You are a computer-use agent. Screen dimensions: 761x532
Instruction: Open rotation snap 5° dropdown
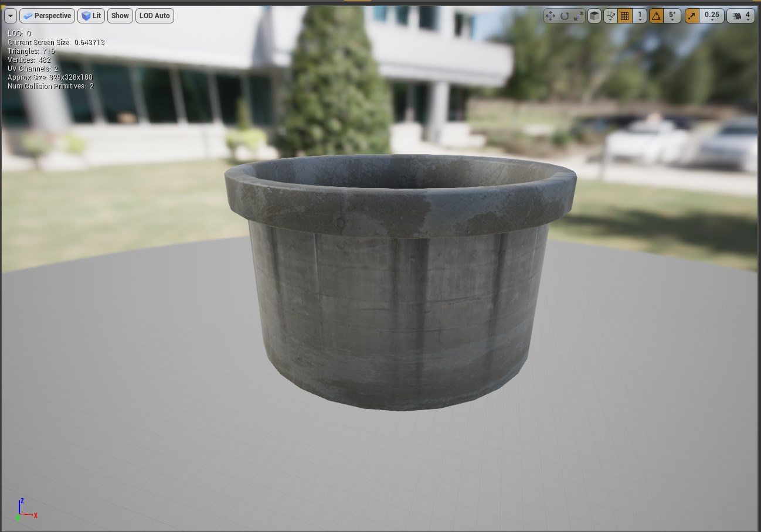point(672,16)
